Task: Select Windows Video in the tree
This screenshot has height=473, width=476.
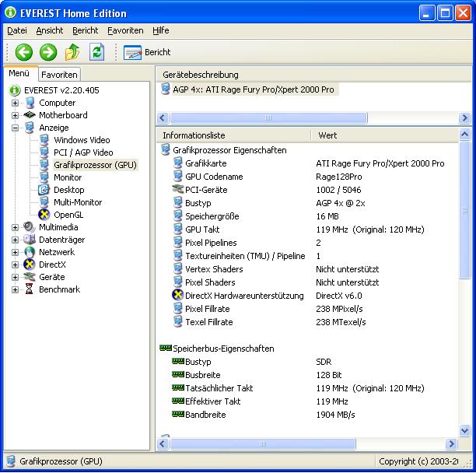Action: [82, 140]
